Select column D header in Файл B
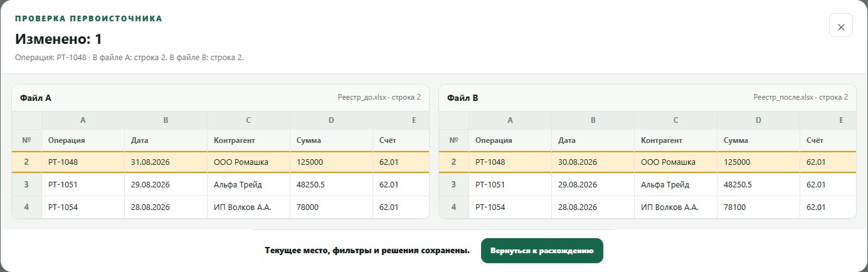Image resolution: width=868 pixels, height=272 pixels. [x=759, y=120]
